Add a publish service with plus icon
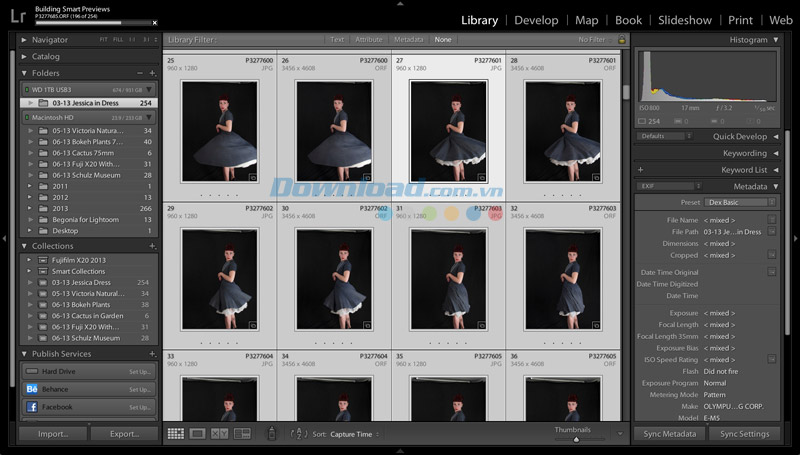Screen dimensions: 800x455 152,353
